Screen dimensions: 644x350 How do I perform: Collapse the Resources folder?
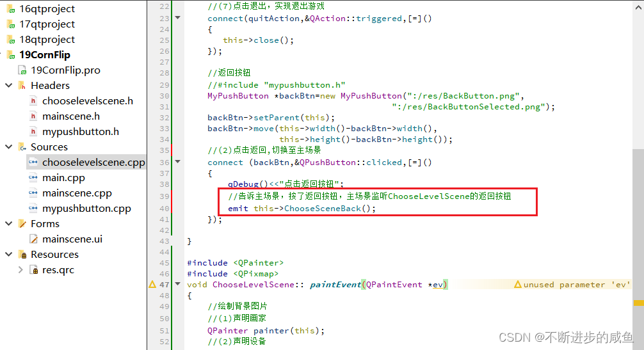(8, 255)
